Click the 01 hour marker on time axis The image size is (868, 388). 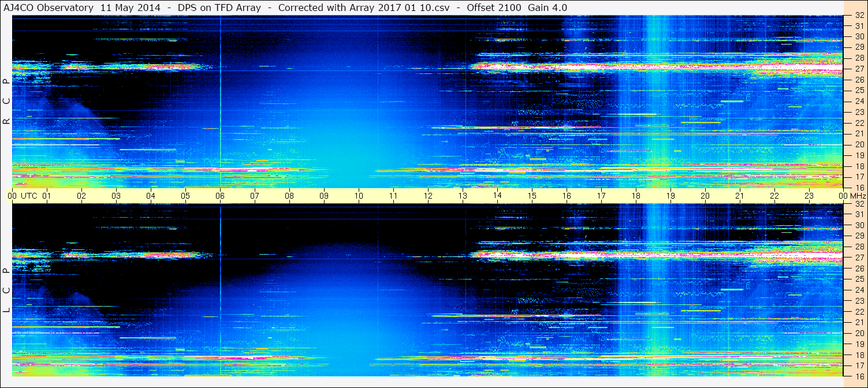(47, 196)
